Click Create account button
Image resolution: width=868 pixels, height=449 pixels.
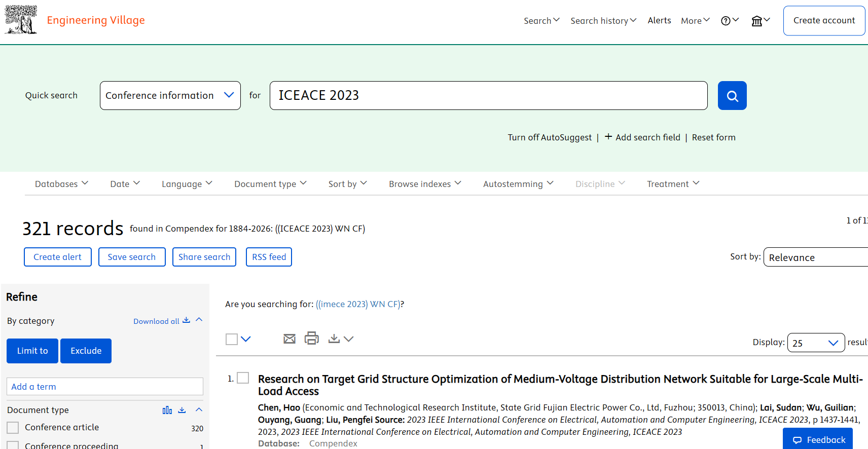coord(824,21)
